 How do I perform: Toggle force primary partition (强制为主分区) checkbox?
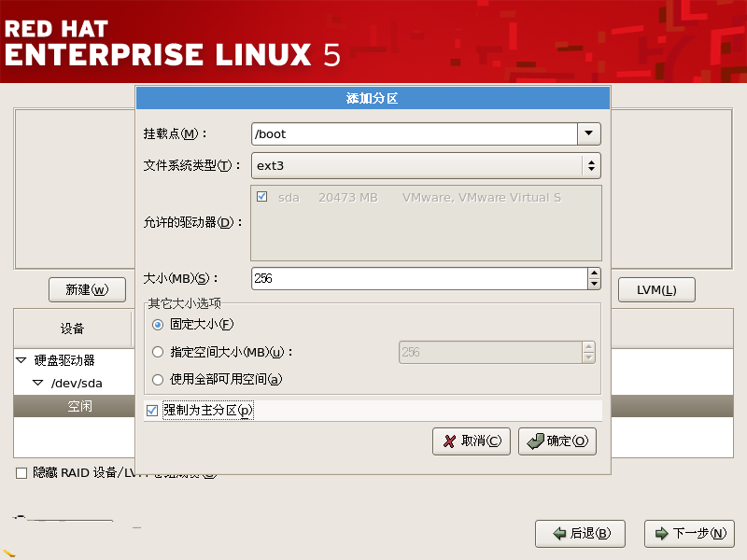pos(153,411)
